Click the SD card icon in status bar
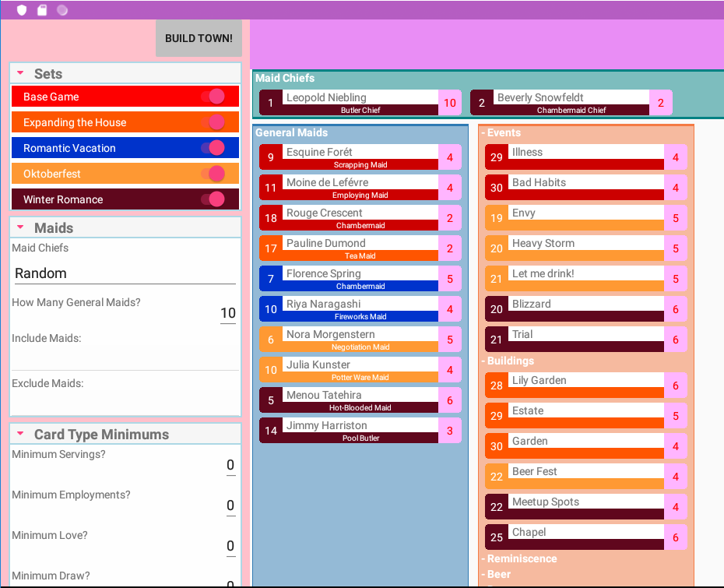The width and height of the screenshot is (724, 588). tap(42, 9)
